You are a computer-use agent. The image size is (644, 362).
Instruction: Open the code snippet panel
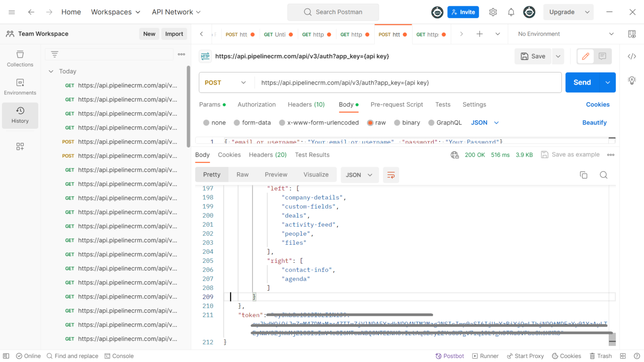click(x=632, y=56)
